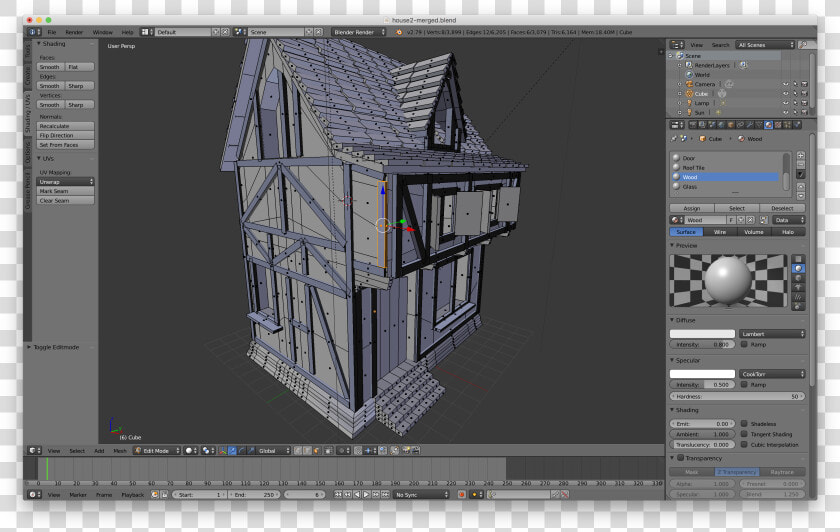Move material slot down arrow

[801, 196]
